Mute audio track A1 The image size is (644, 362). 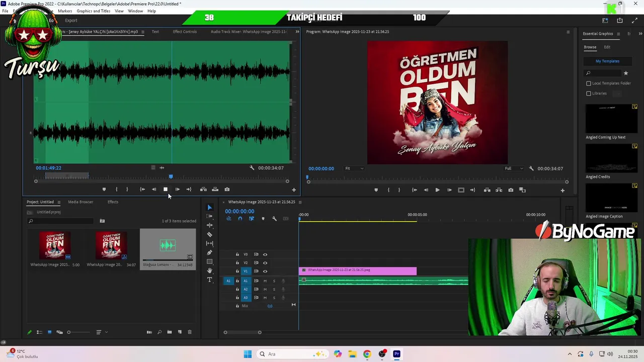point(265,281)
